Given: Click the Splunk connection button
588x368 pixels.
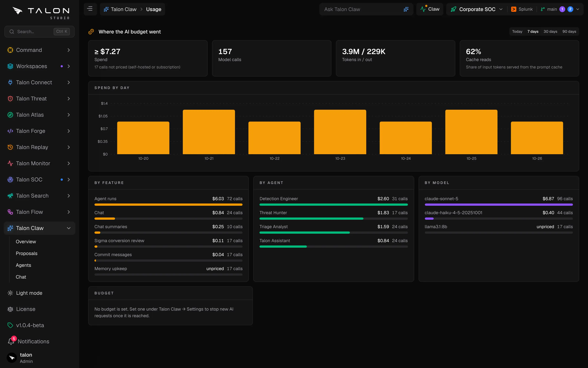Looking at the screenshot, I should click(x=522, y=9).
